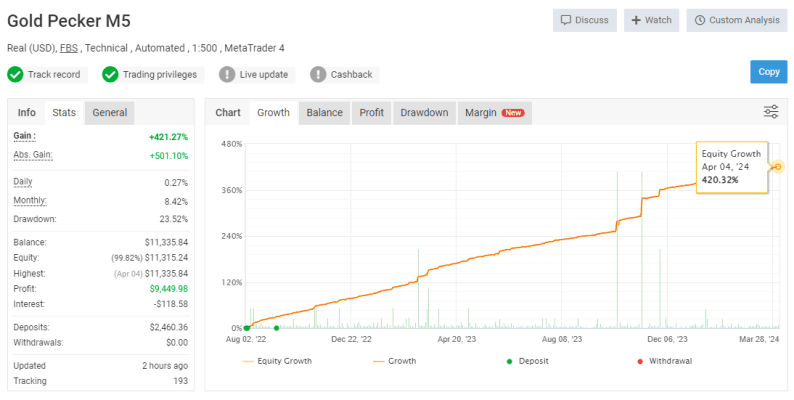Click the underlined Gain label
794x400 pixels.
point(25,136)
